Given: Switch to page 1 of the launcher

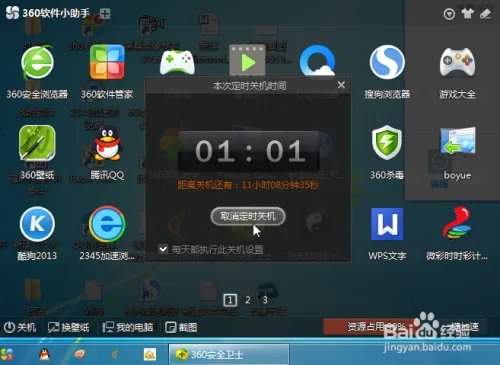Looking at the screenshot, I should [230, 300].
